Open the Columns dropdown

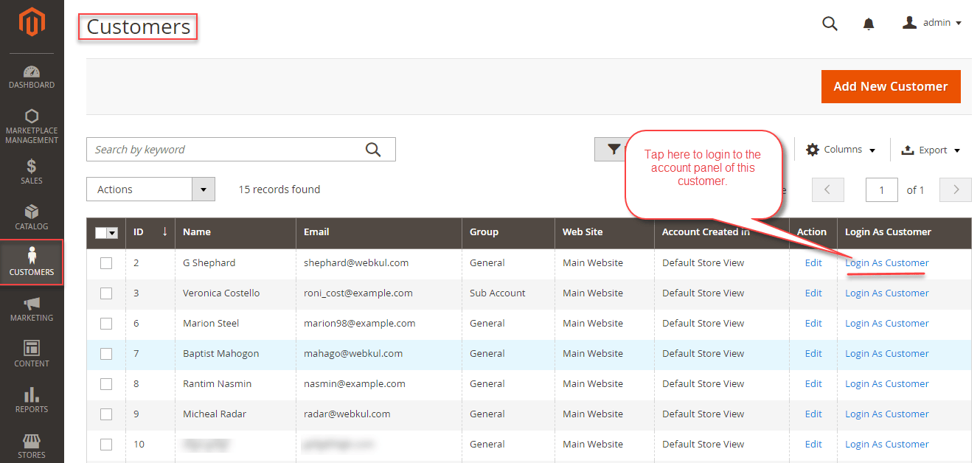click(841, 150)
